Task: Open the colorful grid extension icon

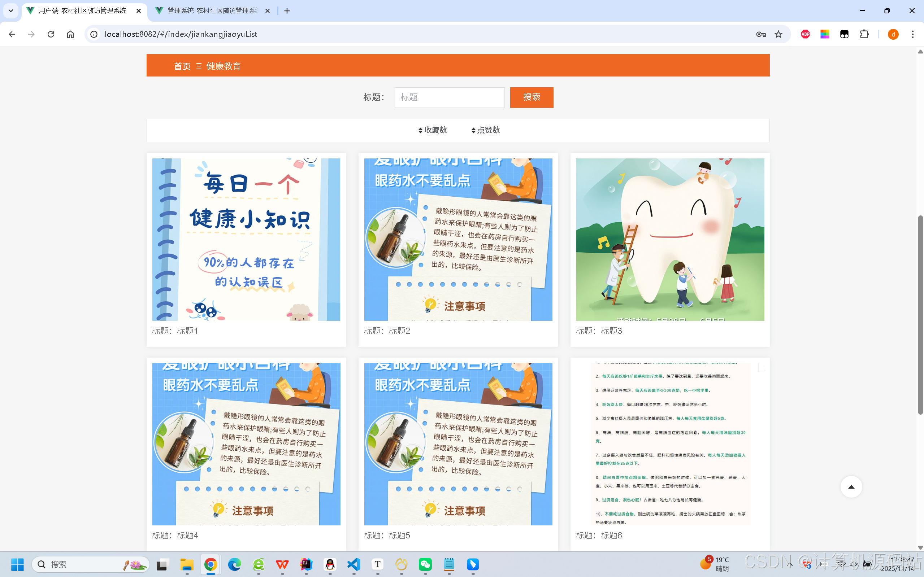Action: point(825,34)
